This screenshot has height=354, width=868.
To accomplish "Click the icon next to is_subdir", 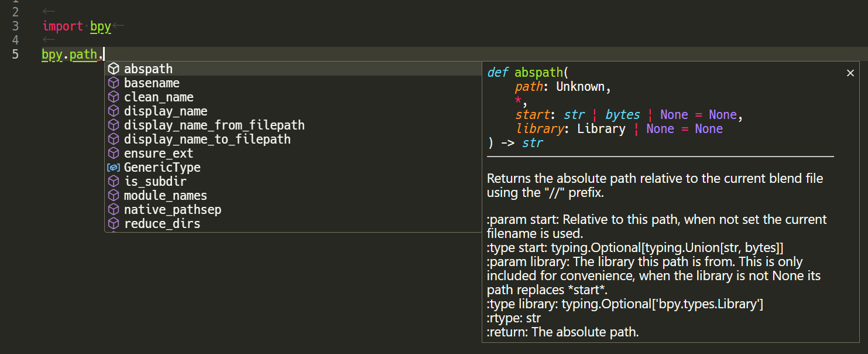I will [114, 181].
